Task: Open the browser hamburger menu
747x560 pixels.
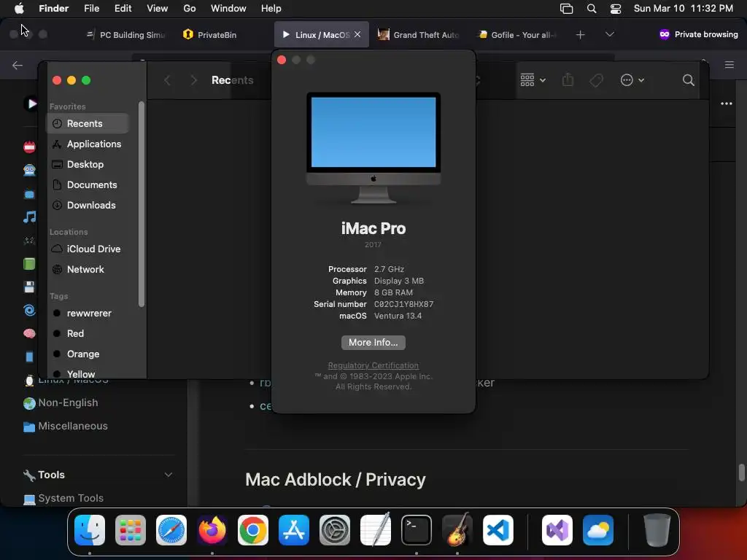Action: 729,65
